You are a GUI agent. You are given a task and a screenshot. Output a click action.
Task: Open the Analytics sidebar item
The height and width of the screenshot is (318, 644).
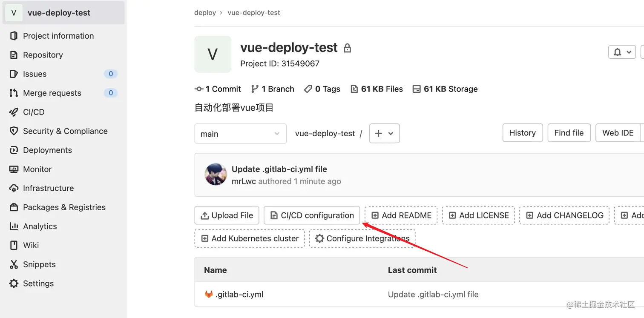(x=40, y=226)
